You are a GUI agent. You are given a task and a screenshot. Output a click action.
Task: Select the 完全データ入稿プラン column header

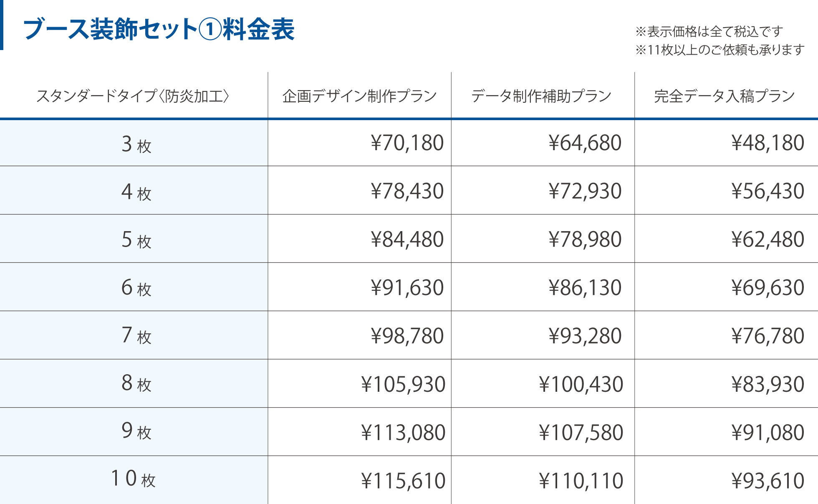[x=725, y=96]
